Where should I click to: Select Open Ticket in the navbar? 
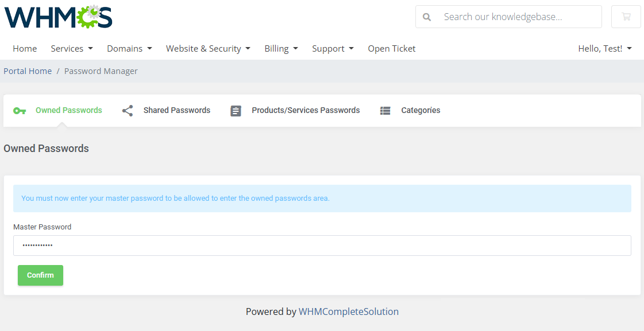pyautogui.click(x=391, y=48)
